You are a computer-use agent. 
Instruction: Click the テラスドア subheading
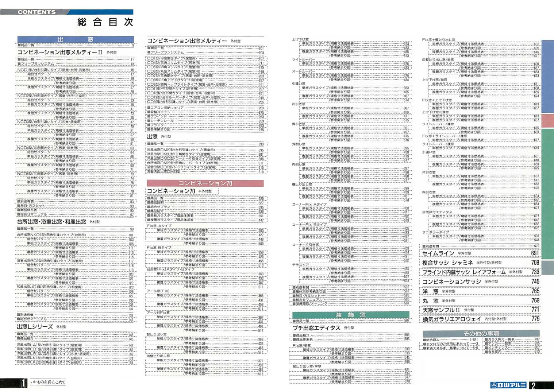300,265
